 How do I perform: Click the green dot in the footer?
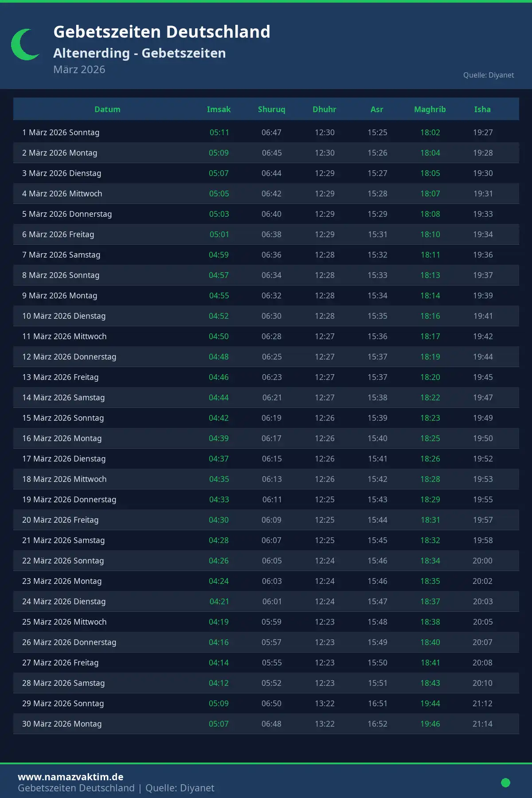(505, 782)
